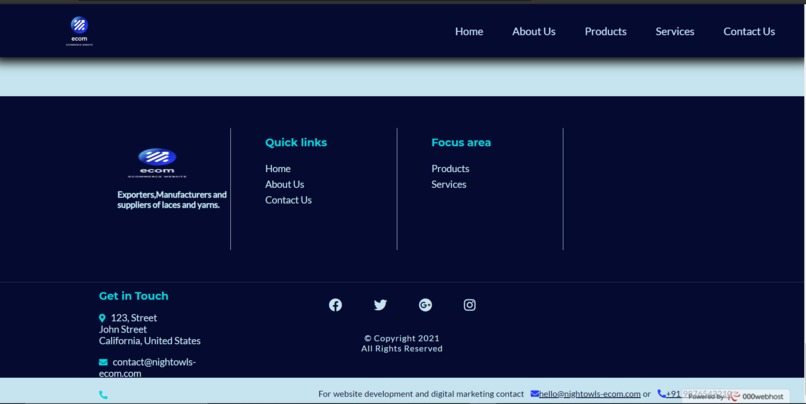Select Services in the top navigation bar
The image size is (806, 404).
click(674, 31)
